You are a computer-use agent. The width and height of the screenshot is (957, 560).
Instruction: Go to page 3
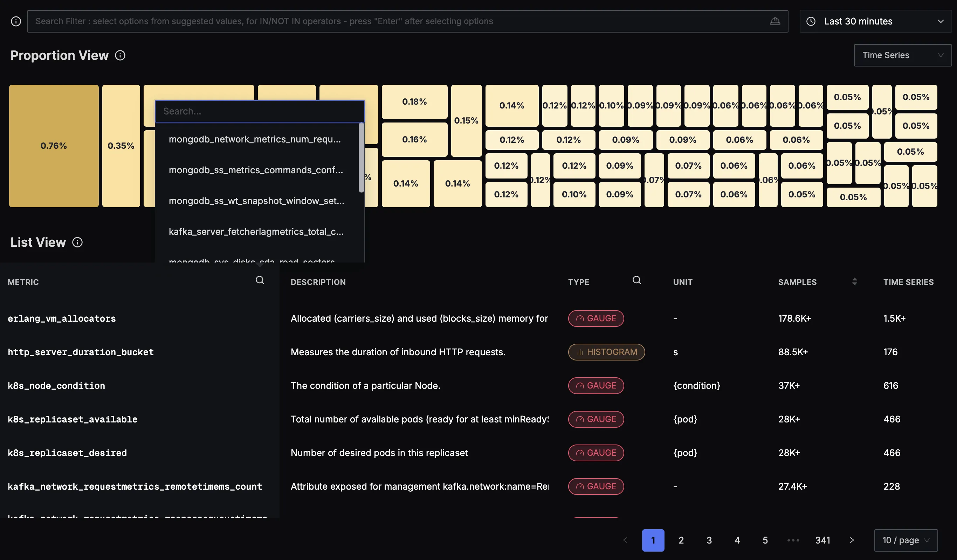click(709, 540)
